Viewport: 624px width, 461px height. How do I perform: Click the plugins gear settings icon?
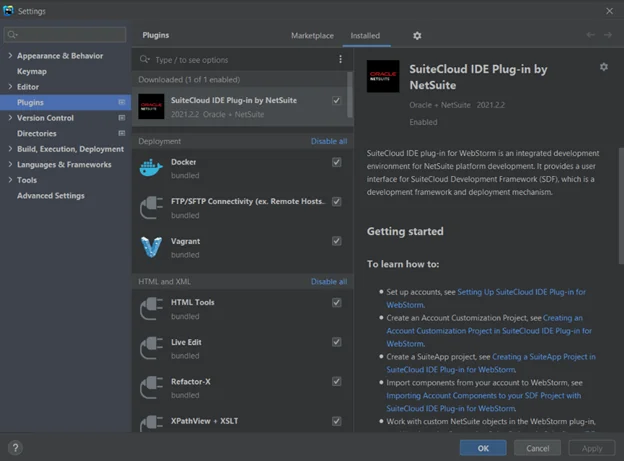pos(417,36)
